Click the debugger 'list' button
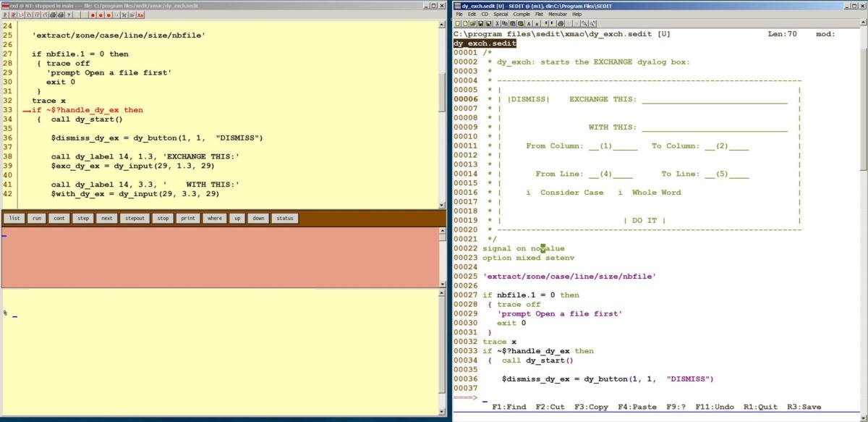 point(14,218)
